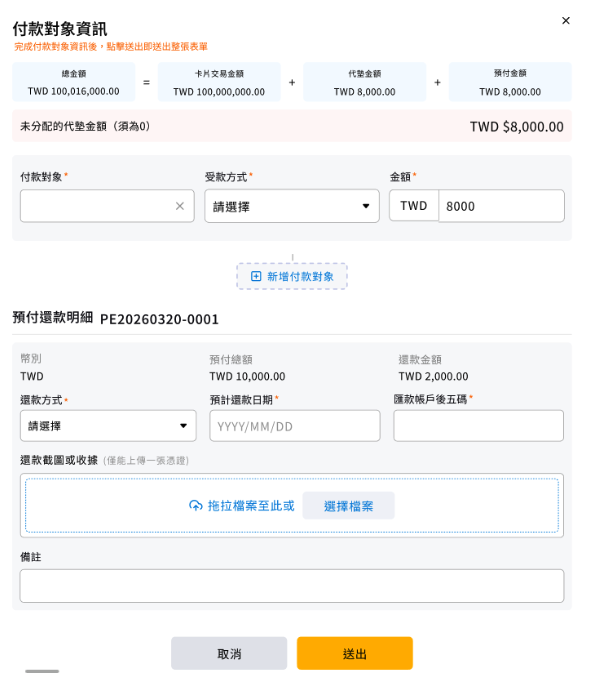Viewport: 589px width, 673px height.
Task: Click the 總金額 TWD 100,016,000.00 card
Action: 74,82
